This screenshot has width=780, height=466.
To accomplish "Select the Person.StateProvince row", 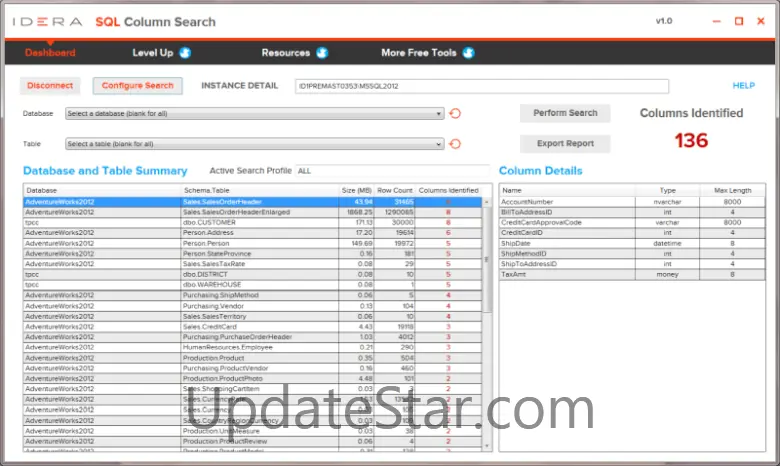I will pos(253,254).
